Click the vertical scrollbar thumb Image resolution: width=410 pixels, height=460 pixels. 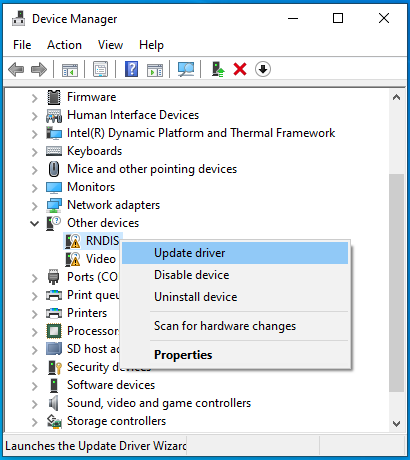coord(396,283)
